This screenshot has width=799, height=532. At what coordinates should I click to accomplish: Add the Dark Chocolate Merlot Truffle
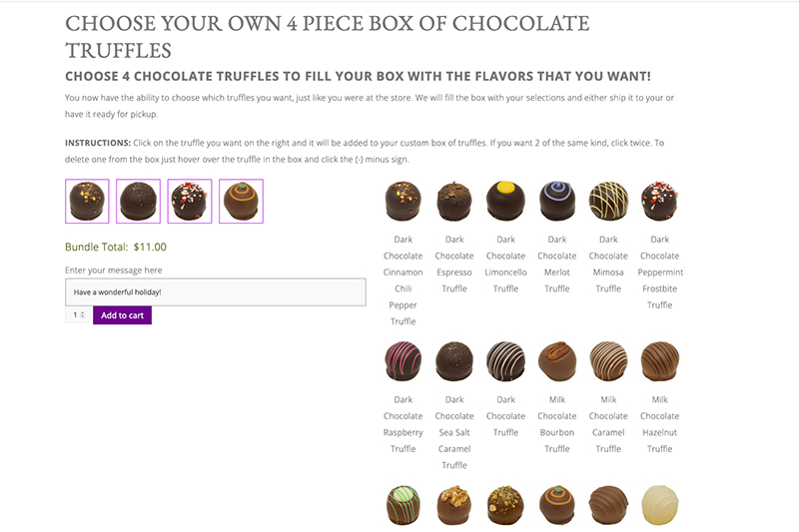557,201
